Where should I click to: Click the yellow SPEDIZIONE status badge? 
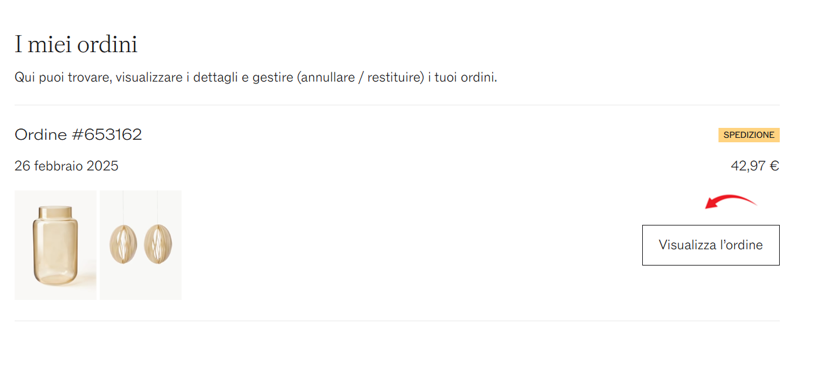coord(749,135)
